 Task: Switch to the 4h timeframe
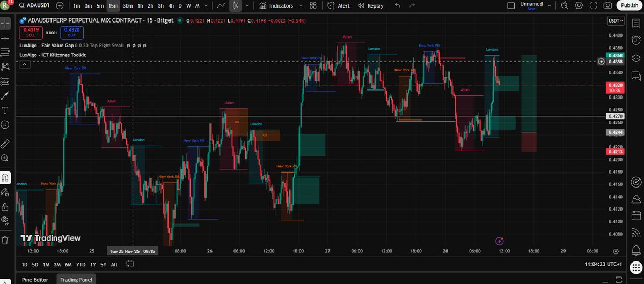tap(171, 5)
